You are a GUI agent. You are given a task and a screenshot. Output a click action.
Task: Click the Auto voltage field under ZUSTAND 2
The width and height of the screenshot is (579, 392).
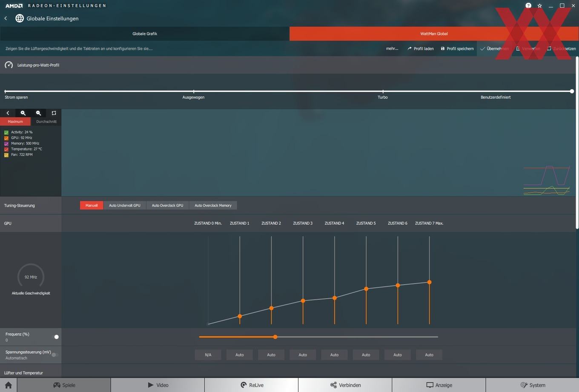(271, 355)
